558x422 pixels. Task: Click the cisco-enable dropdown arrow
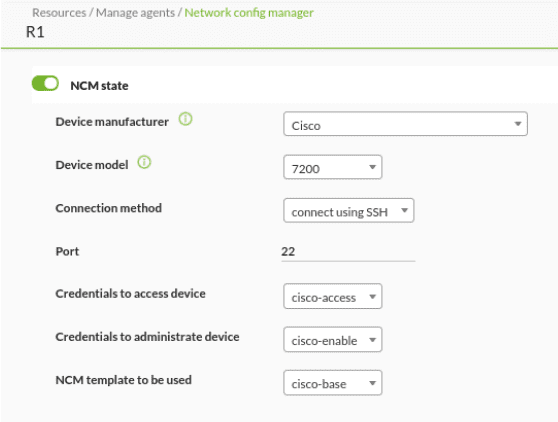coord(372,340)
